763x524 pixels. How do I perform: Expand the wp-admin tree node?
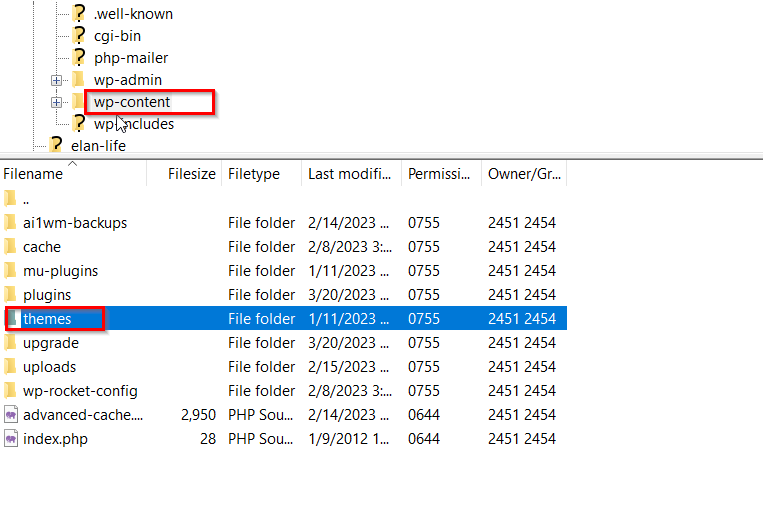(x=56, y=80)
